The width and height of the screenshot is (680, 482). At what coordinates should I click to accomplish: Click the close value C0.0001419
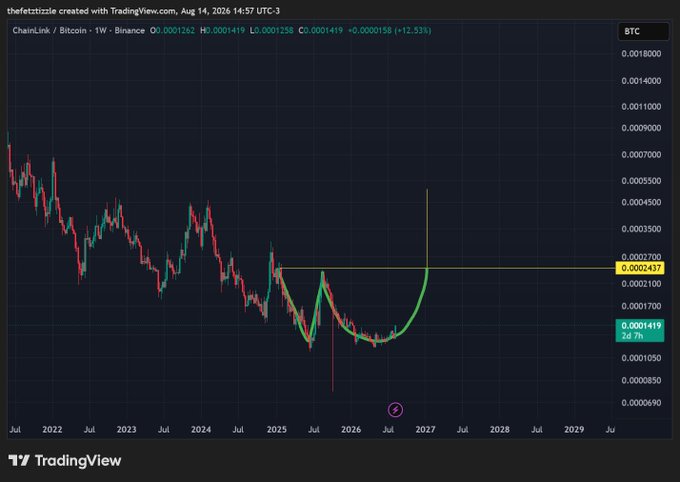[320, 30]
